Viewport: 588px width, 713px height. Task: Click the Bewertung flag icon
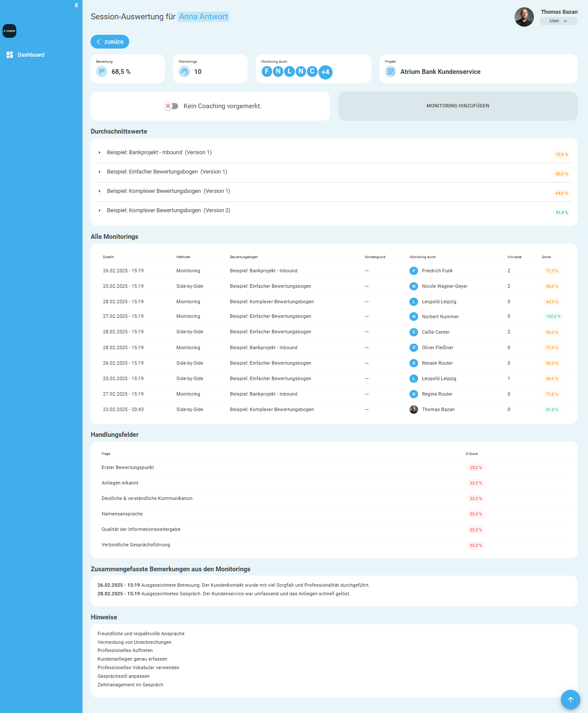tap(102, 72)
